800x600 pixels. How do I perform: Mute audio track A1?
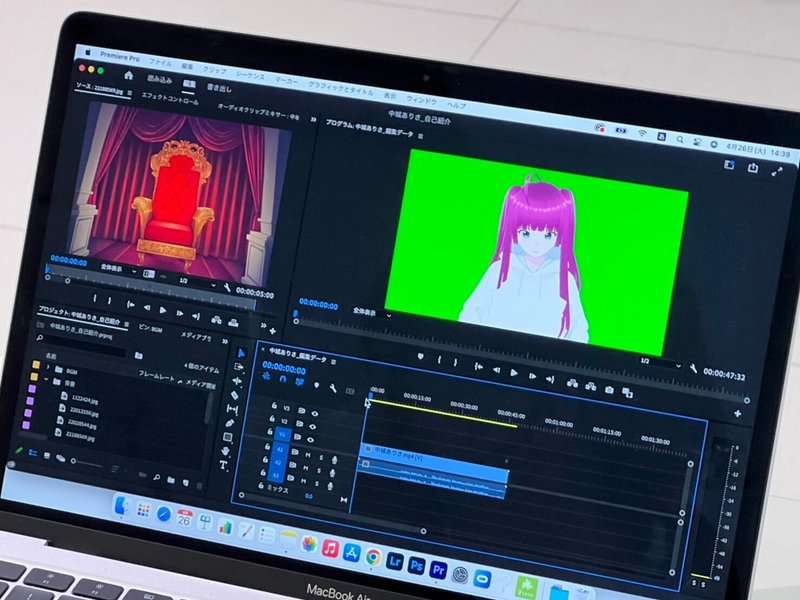308,455
